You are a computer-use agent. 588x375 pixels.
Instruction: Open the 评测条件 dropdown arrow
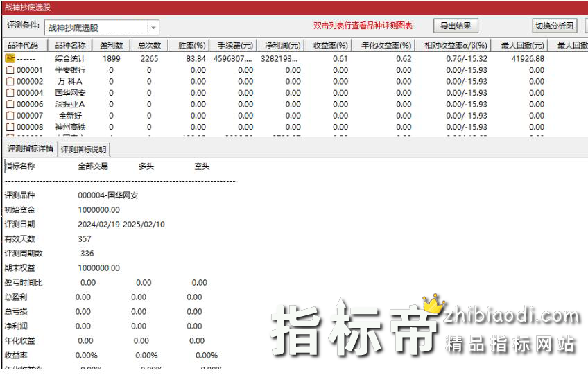(x=153, y=28)
